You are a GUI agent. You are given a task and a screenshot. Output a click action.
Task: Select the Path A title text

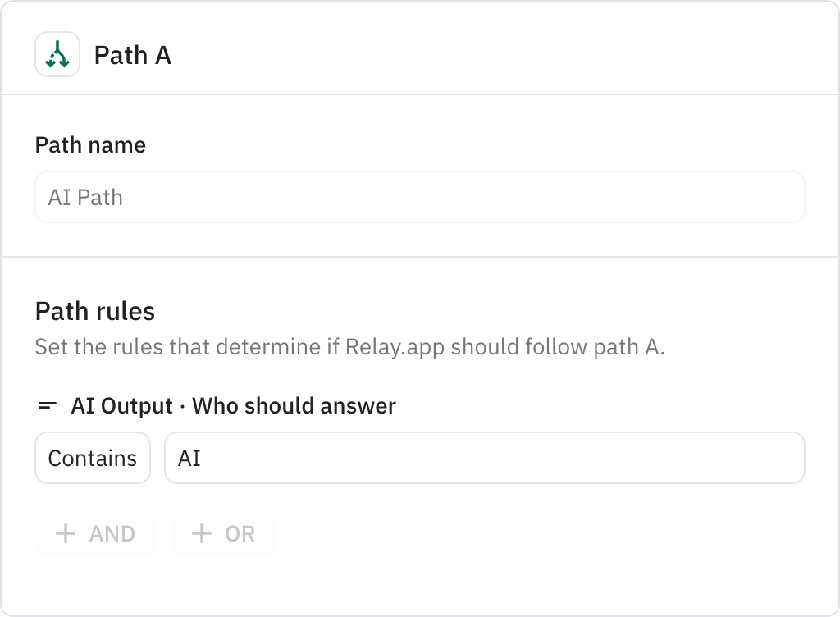[132, 56]
